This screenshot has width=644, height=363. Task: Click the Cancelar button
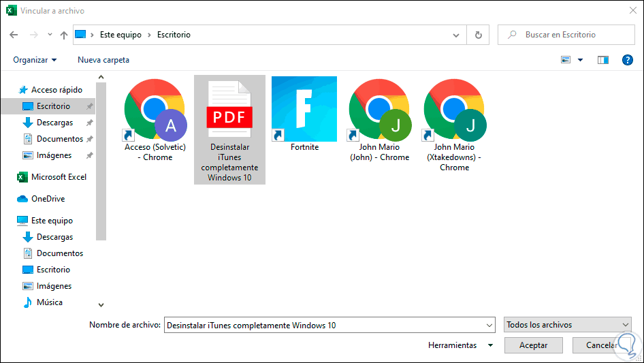point(602,345)
